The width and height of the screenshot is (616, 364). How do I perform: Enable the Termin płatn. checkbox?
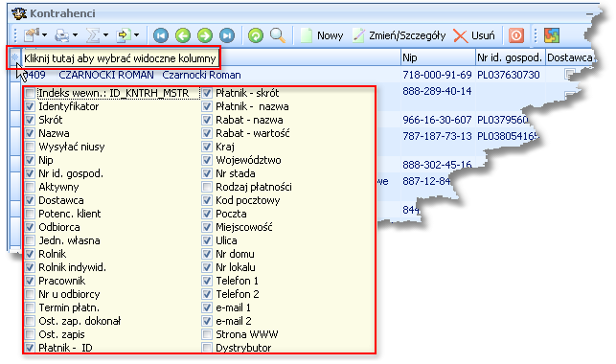(30, 307)
